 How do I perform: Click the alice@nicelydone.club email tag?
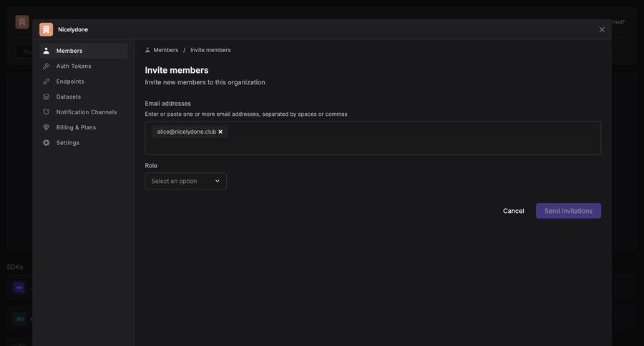click(x=186, y=132)
